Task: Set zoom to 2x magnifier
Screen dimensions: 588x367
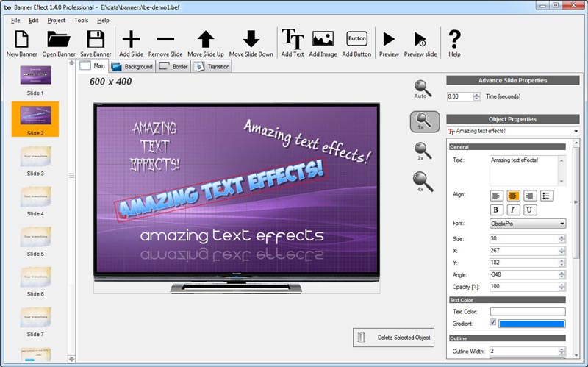Action: (423, 152)
